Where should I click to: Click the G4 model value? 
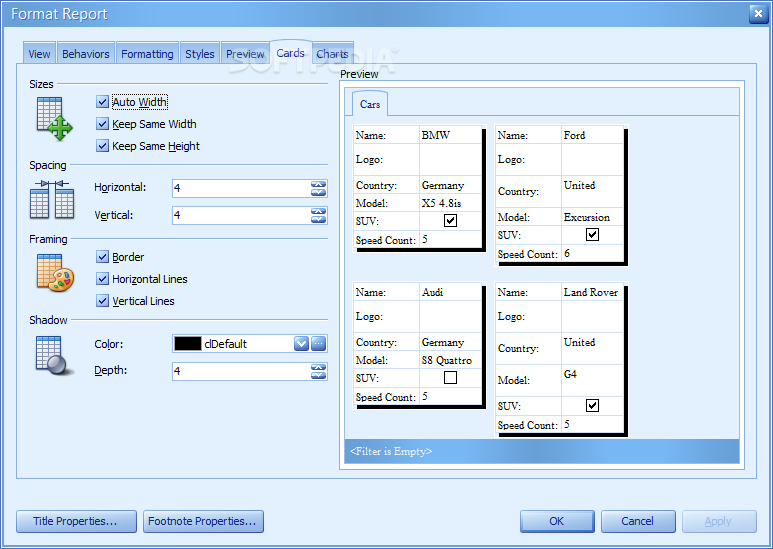click(x=570, y=374)
